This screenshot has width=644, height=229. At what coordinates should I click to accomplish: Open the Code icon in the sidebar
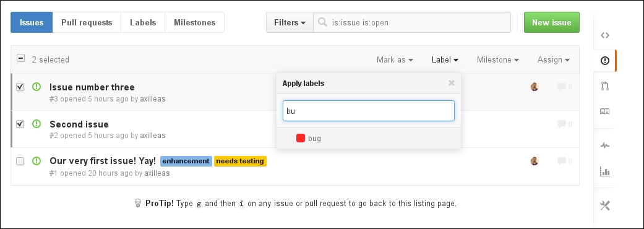(x=604, y=35)
